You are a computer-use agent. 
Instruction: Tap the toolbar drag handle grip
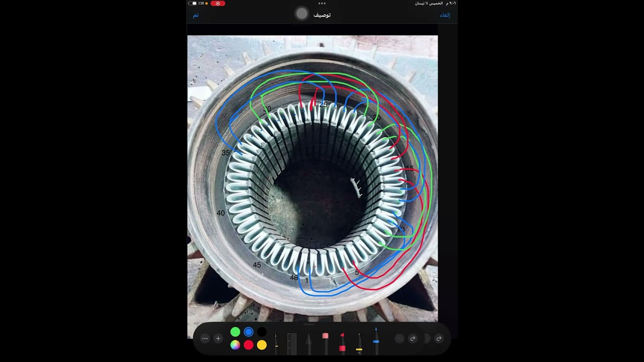click(x=309, y=324)
